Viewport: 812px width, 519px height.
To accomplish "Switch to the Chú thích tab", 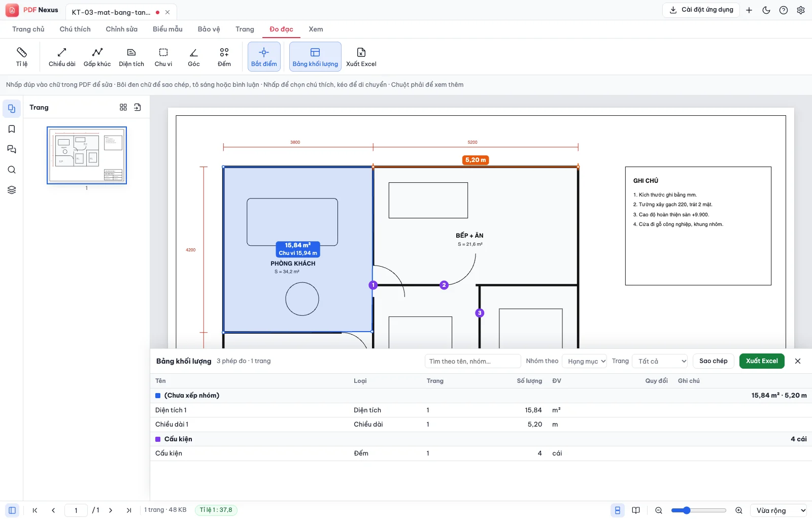I will 75,29.
